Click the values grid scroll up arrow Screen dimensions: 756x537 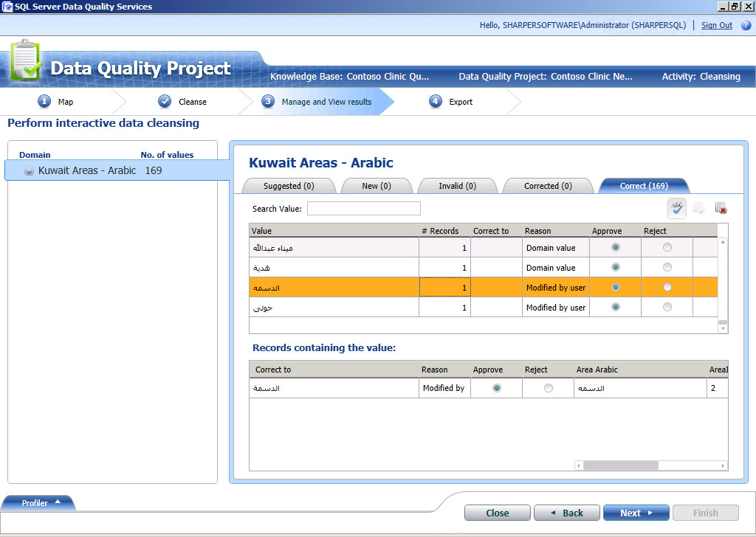click(723, 242)
